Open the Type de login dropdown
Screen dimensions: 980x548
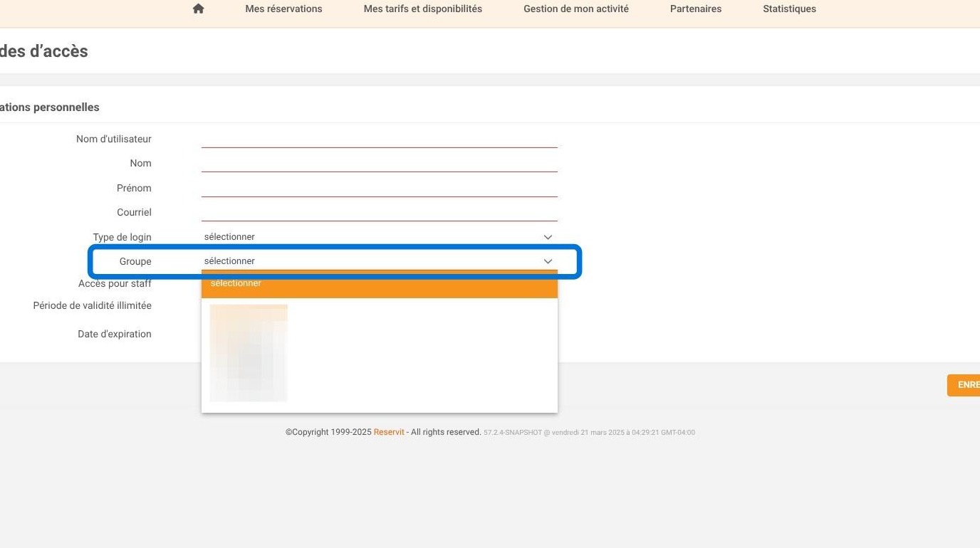point(379,237)
